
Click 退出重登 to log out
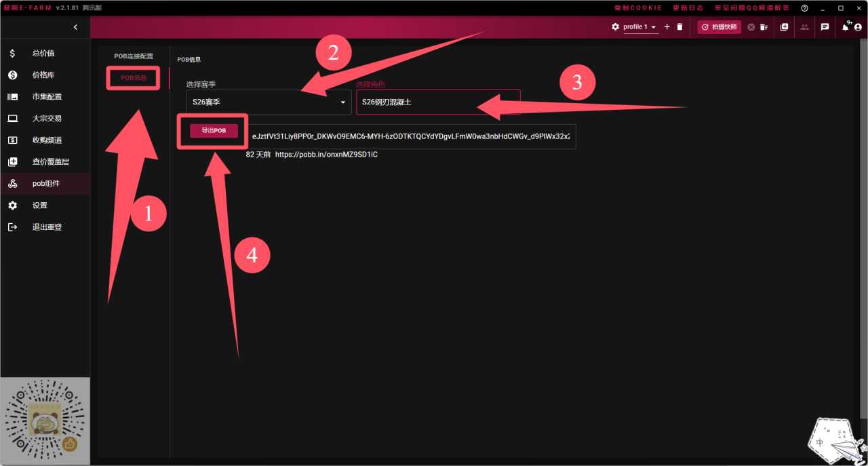(47, 227)
